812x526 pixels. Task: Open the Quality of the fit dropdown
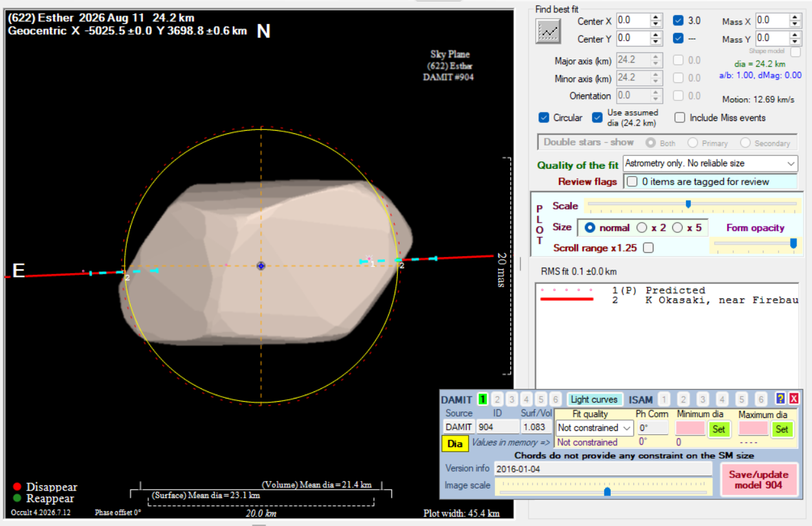click(x=710, y=164)
